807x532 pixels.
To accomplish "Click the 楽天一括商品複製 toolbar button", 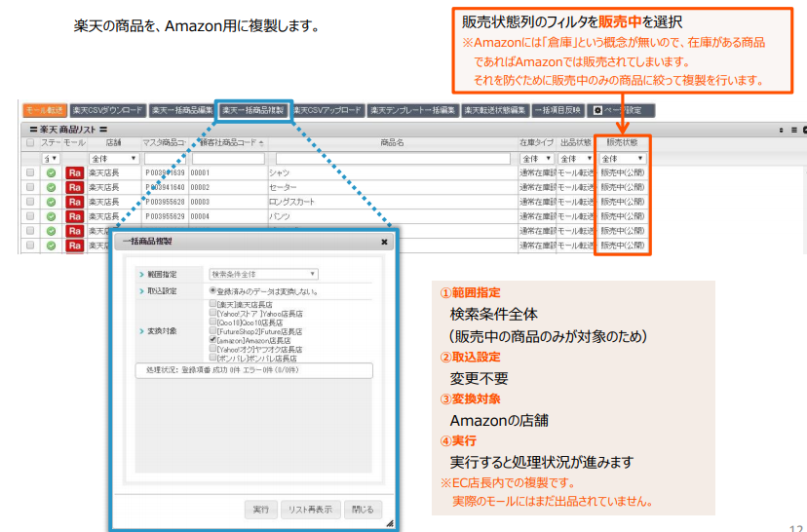I will click(253, 111).
